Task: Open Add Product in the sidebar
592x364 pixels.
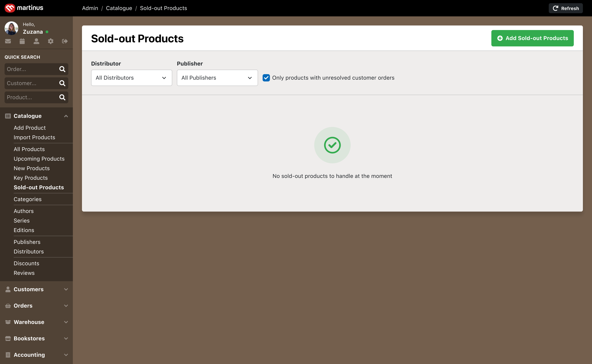Action: [x=30, y=128]
